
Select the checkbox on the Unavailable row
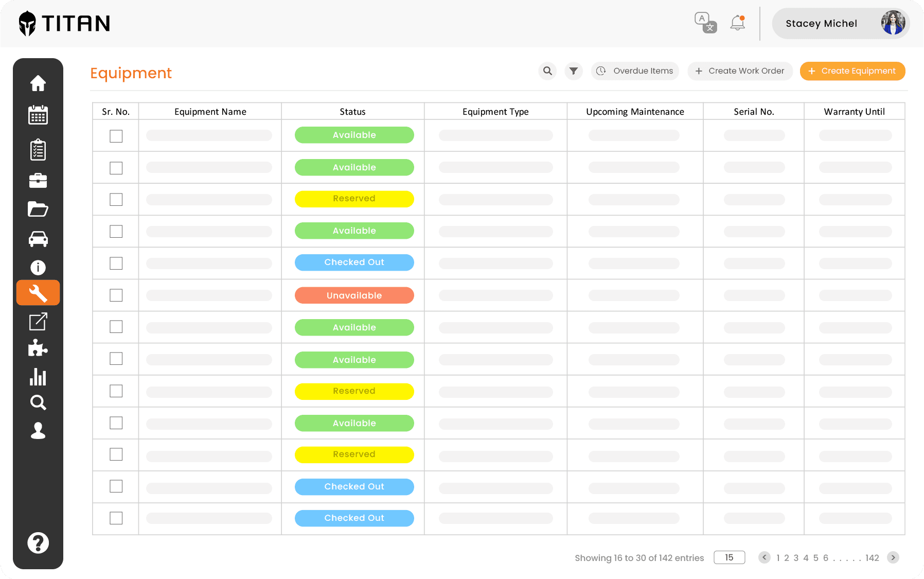click(116, 295)
